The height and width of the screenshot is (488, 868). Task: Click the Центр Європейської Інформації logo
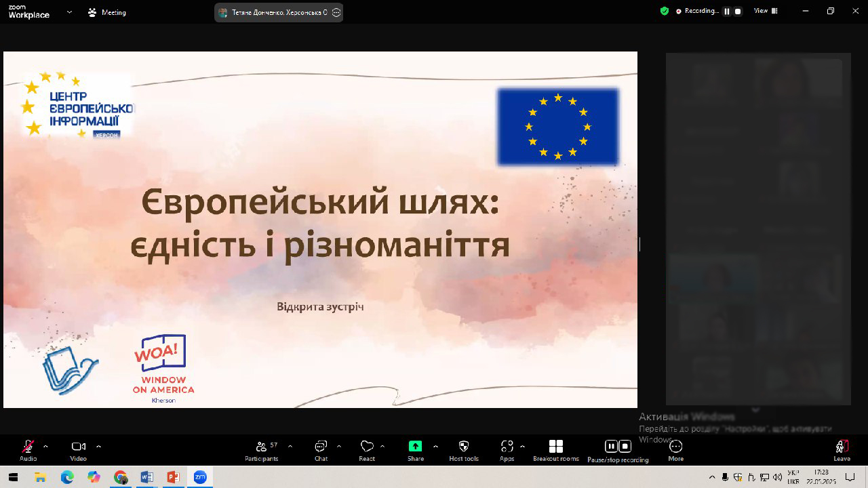77,105
